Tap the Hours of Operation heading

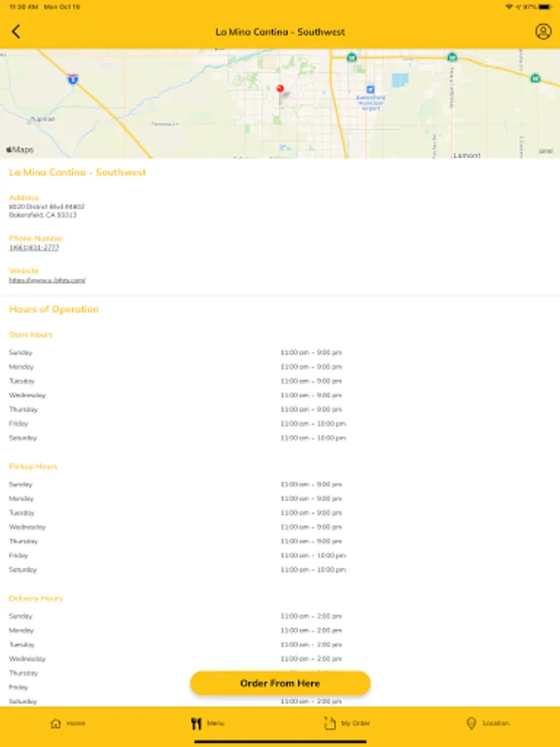pos(54,310)
